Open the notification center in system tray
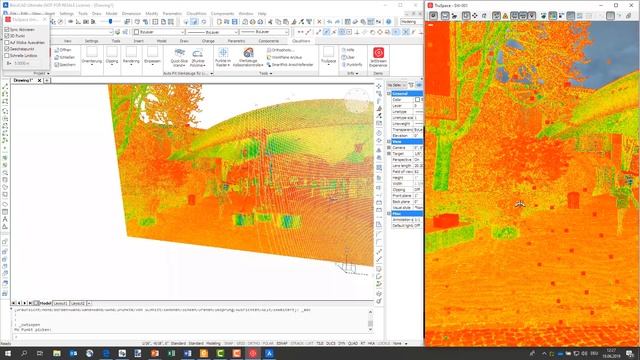The image size is (640, 360). pos(630,353)
